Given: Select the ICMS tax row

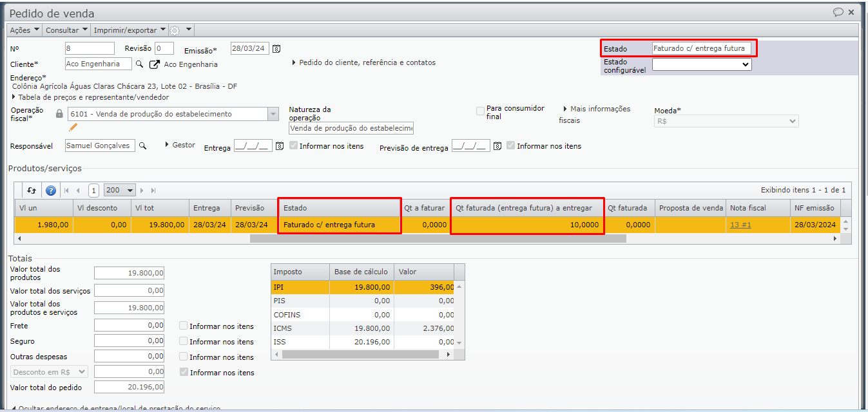Looking at the screenshot, I should 362,328.
